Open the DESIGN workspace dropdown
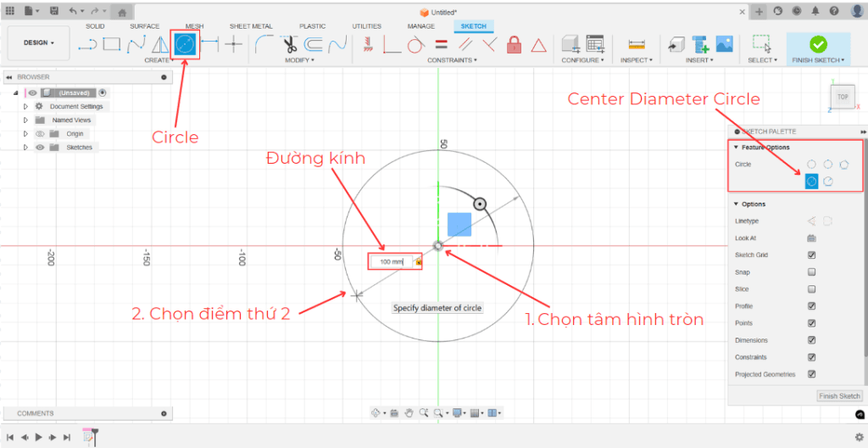 tap(38, 42)
